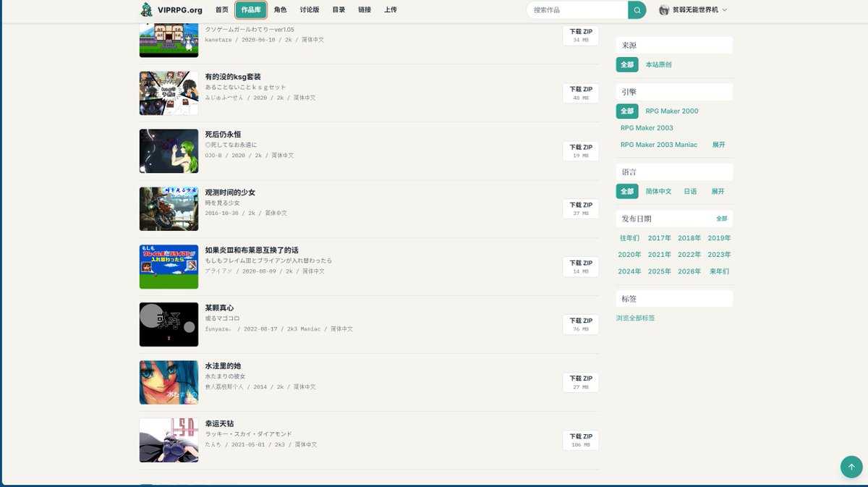Click the VIPRPG.org site logo

coord(173,9)
